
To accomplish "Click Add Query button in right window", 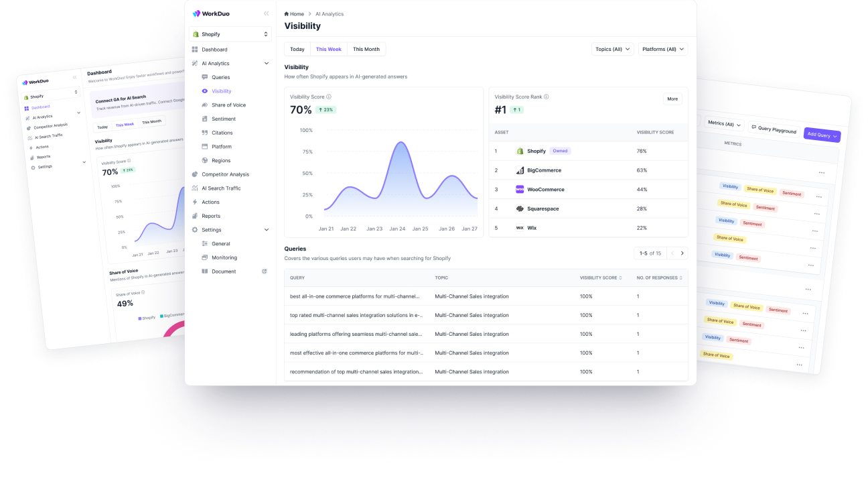I will tap(822, 135).
